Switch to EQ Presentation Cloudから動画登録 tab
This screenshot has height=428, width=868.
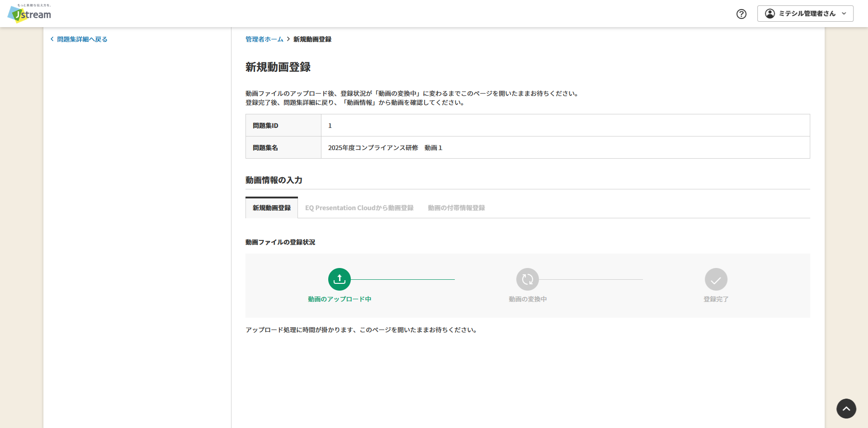click(x=359, y=208)
